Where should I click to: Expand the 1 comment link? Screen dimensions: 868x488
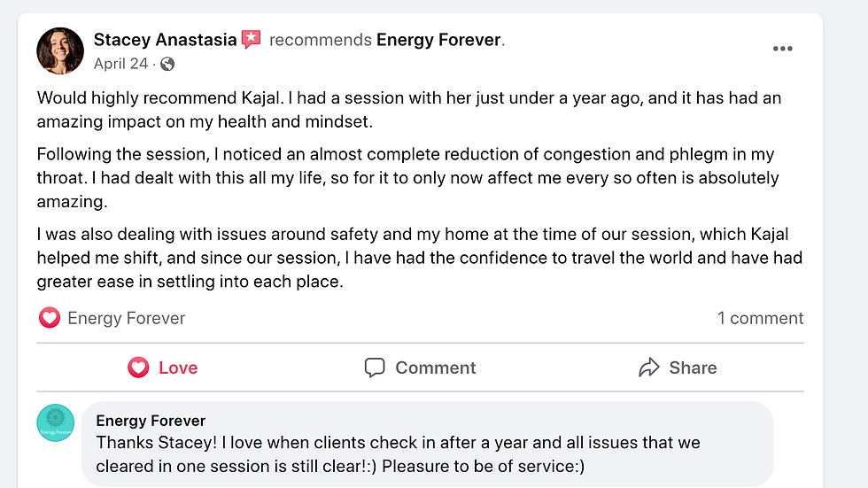[760, 318]
